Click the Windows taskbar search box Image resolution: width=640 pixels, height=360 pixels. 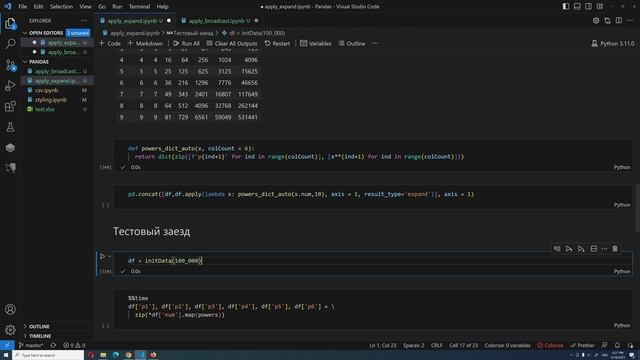[48, 356]
